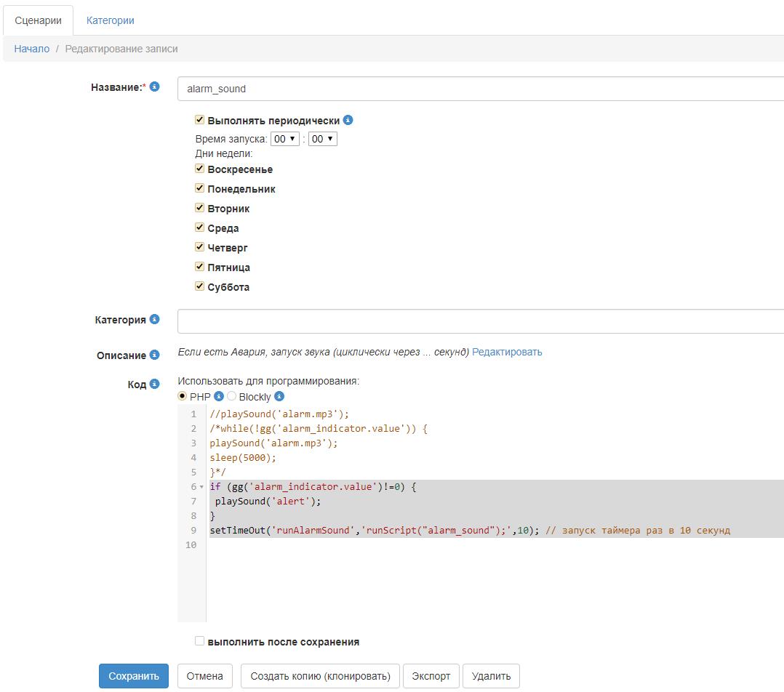Click the info icon next to Описание

tap(154, 355)
